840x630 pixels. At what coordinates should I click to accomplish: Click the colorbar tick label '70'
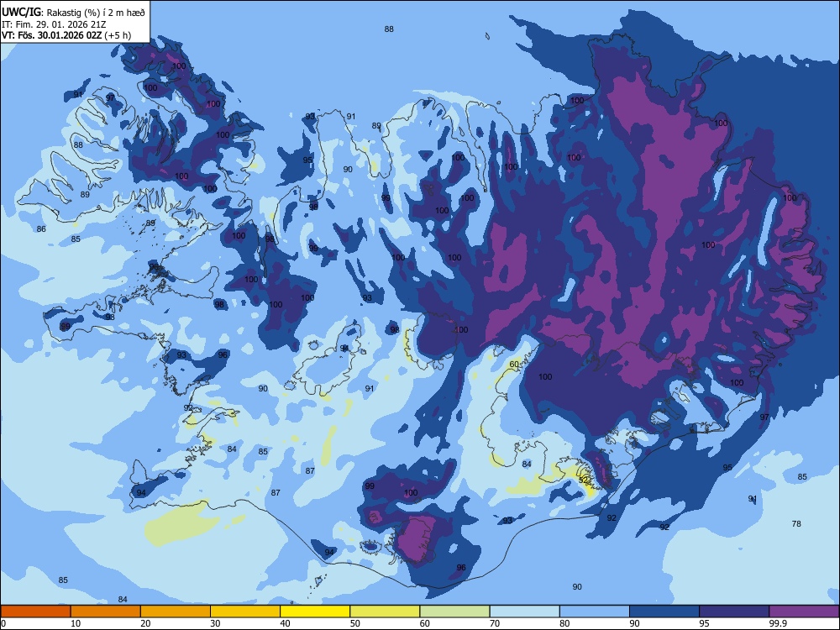tap(495, 623)
